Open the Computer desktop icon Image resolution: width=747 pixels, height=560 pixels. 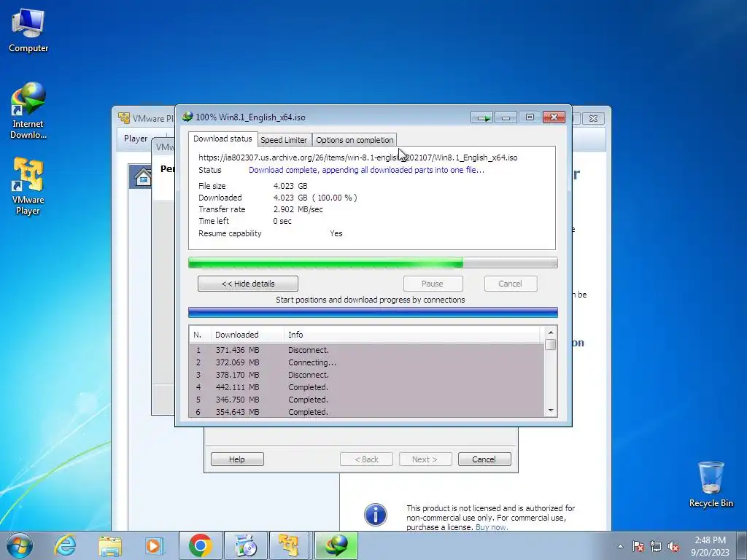pos(28,31)
